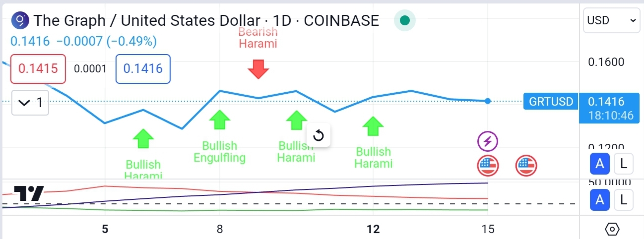Open the second US flag economic event

tap(526, 166)
